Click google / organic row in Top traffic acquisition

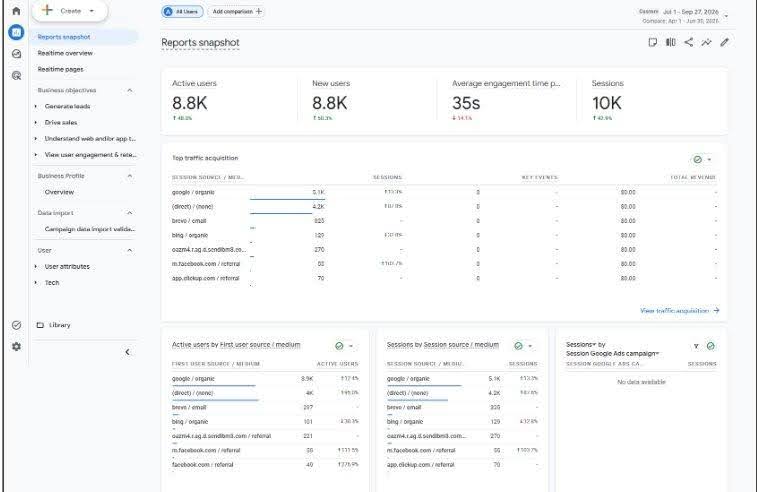point(444,192)
